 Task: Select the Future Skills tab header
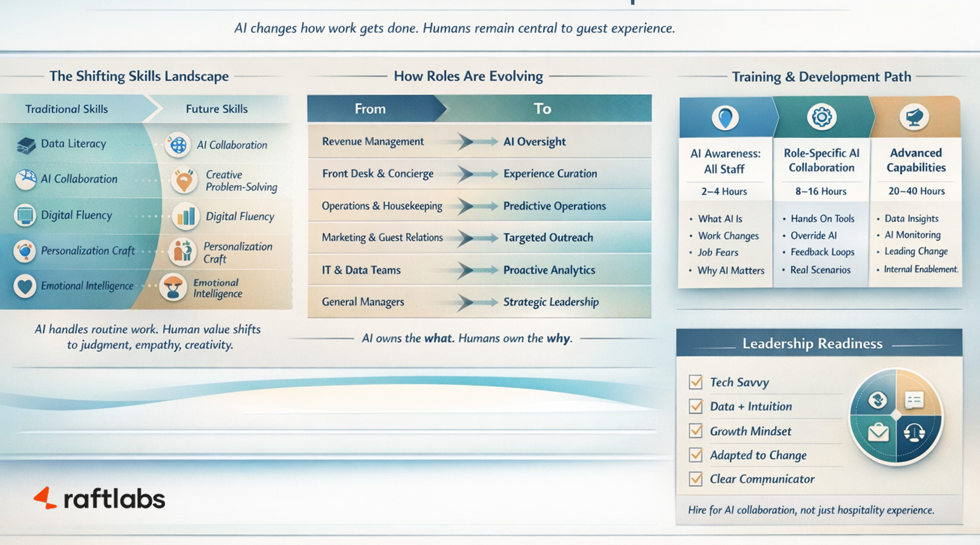tap(216, 109)
